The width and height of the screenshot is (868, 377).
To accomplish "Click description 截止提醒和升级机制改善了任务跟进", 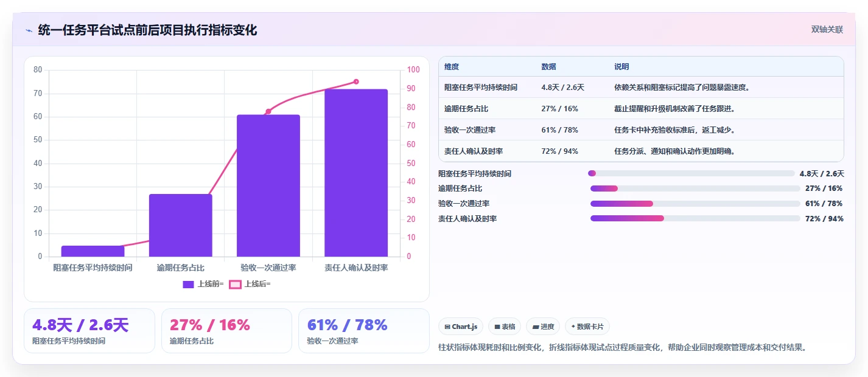I will [674, 109].
